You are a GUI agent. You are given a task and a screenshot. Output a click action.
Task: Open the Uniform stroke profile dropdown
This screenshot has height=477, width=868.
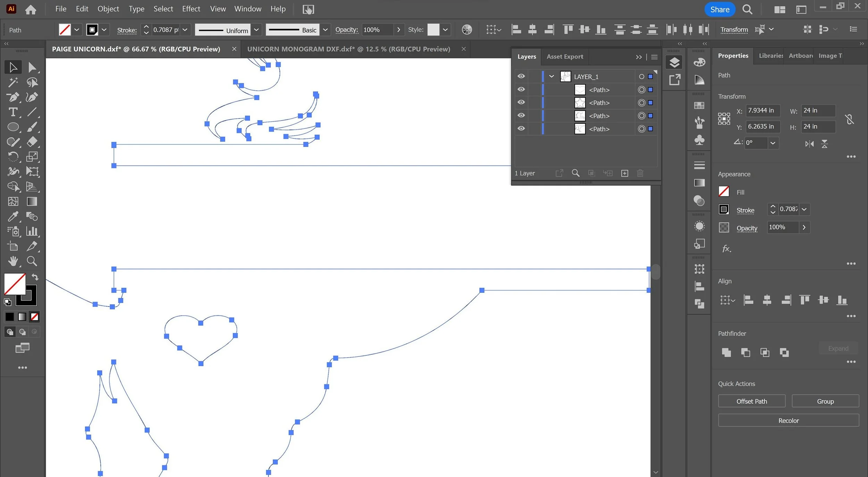256,30
